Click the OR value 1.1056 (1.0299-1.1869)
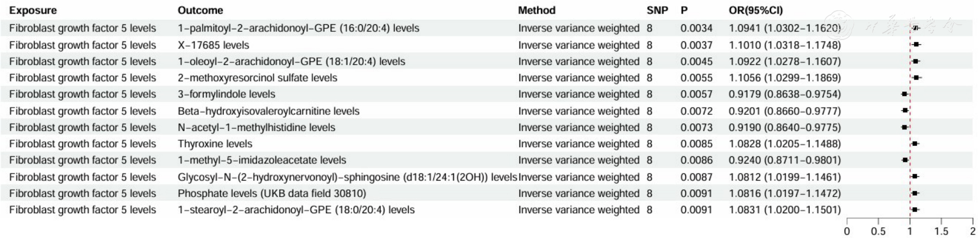The image size is (980, 238). coord(784,78)
